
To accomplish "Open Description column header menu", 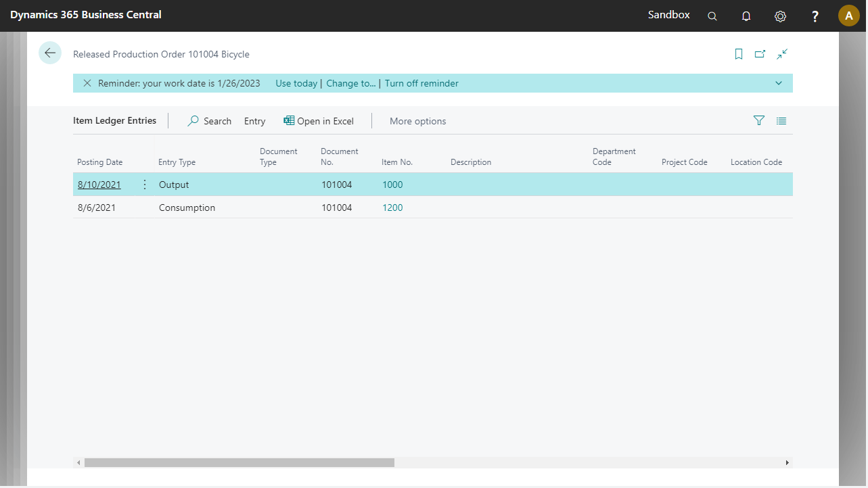I will point(471,162).
